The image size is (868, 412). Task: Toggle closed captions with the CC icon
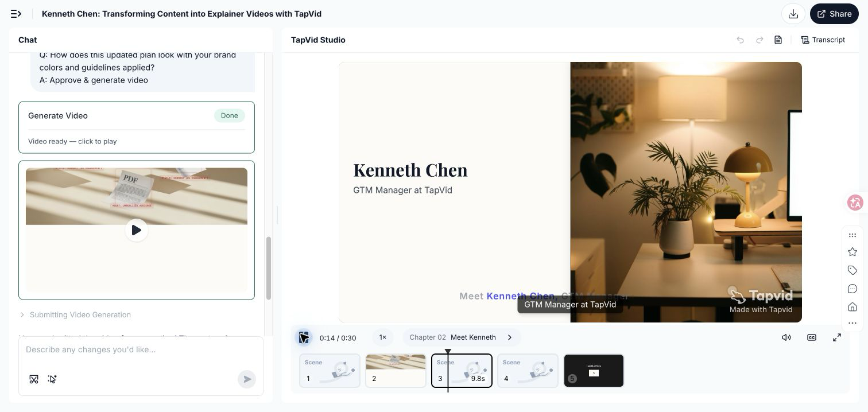click(x=812, y=337)
